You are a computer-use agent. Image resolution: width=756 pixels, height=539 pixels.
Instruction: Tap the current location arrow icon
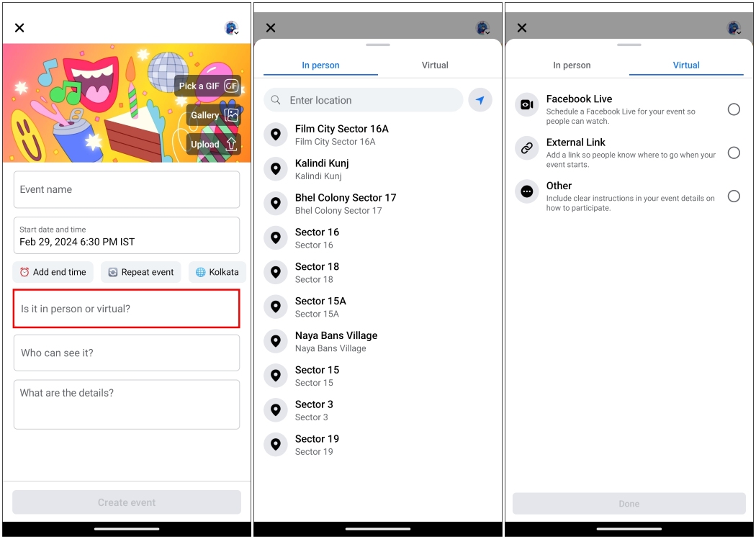click(x=480, y=100)
